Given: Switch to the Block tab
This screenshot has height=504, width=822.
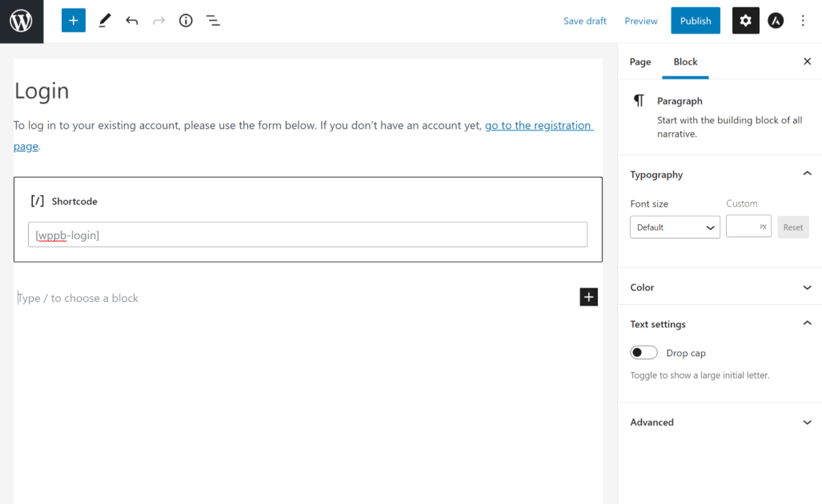Looking at the screenshot, I should (x=685, y=62).
